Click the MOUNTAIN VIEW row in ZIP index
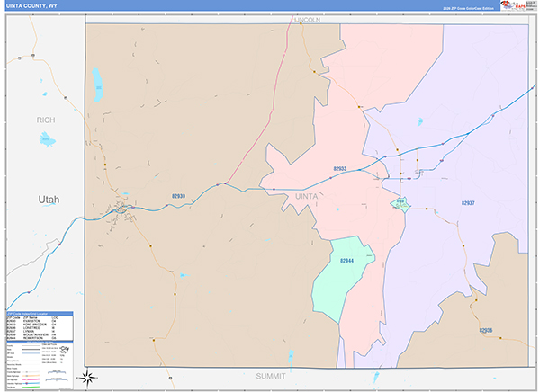This screenshot has height=392, width=540. 33,334
